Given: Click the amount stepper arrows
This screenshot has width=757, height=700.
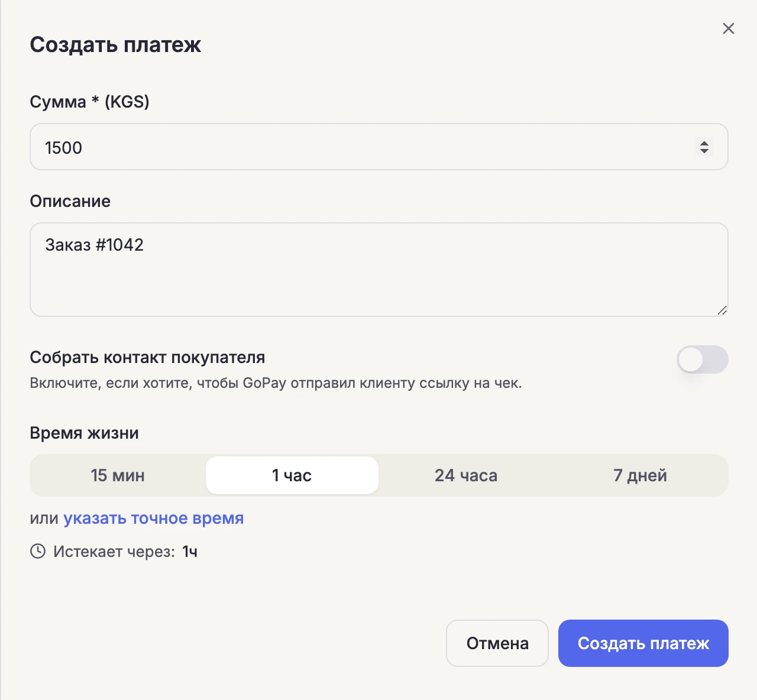Looking at the screenshot, I should coord(704,147).
